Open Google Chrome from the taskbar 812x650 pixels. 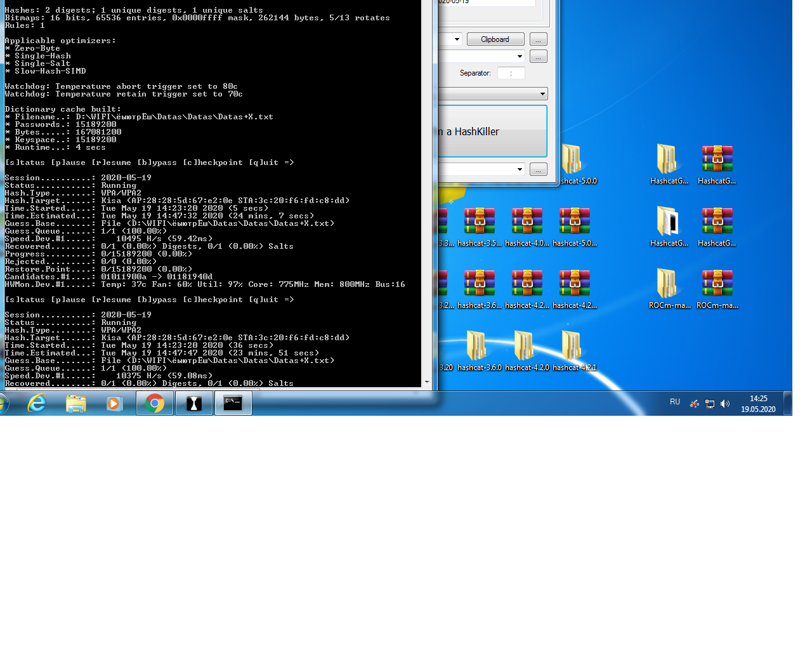point(155,403)
